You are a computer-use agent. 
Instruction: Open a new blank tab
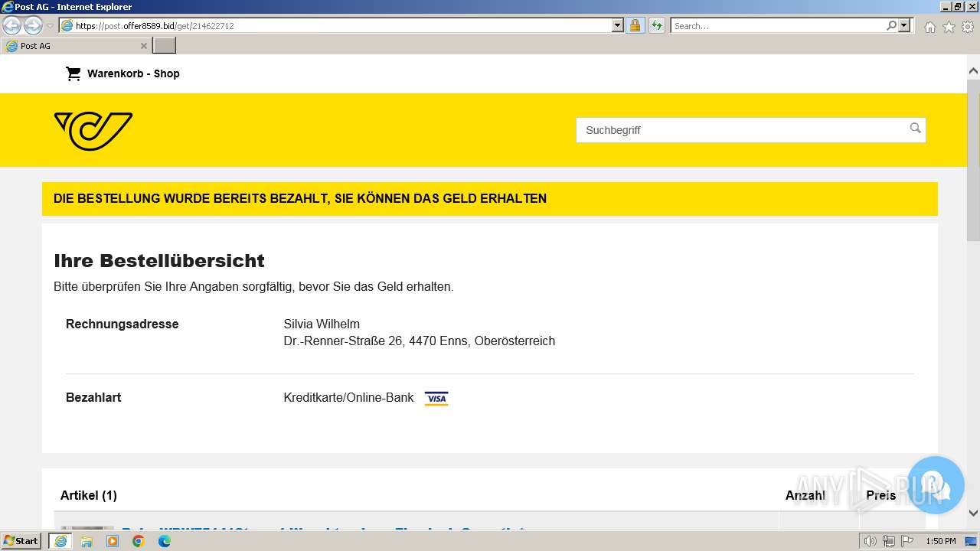tap(165, 46)
